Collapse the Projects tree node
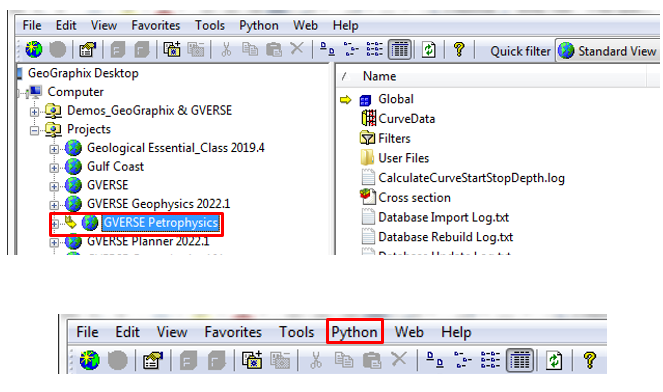Viewport: 663px width, 392px height. tap(34, 130)
